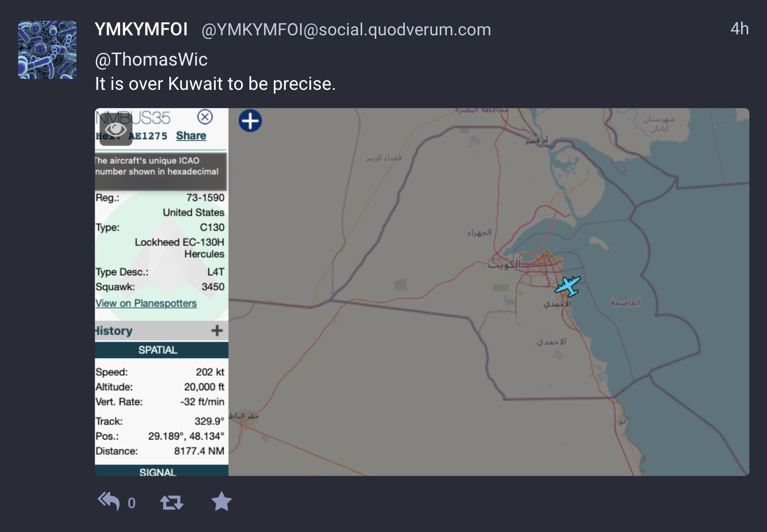Click the @YMKYMFOI@social.quodverum.com handle
This screenshot has height=532, width=767.
346,30
